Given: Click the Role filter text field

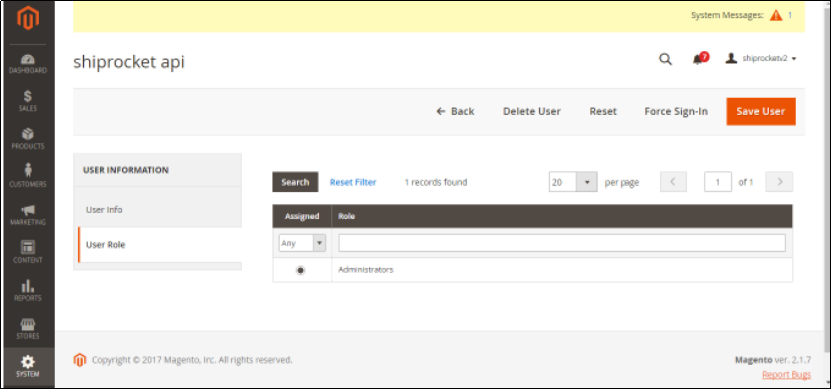Looking at the screenshot, I should (x=562, y=243).
